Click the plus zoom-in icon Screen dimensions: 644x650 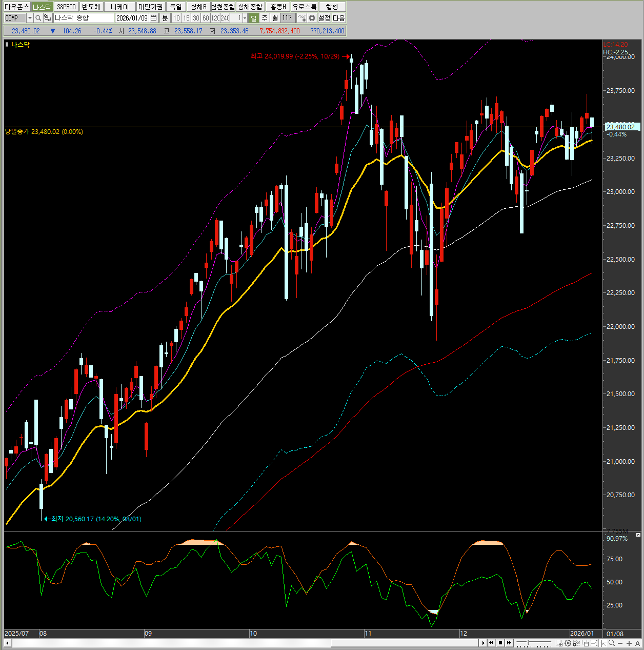[x=629, y=643]
